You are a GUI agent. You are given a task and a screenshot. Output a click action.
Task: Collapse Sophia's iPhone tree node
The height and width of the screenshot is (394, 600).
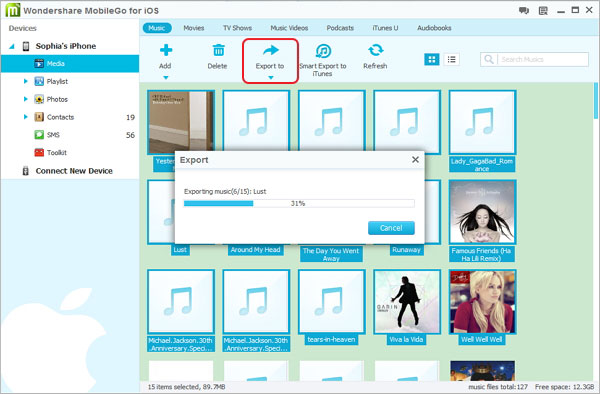[12, 46]
